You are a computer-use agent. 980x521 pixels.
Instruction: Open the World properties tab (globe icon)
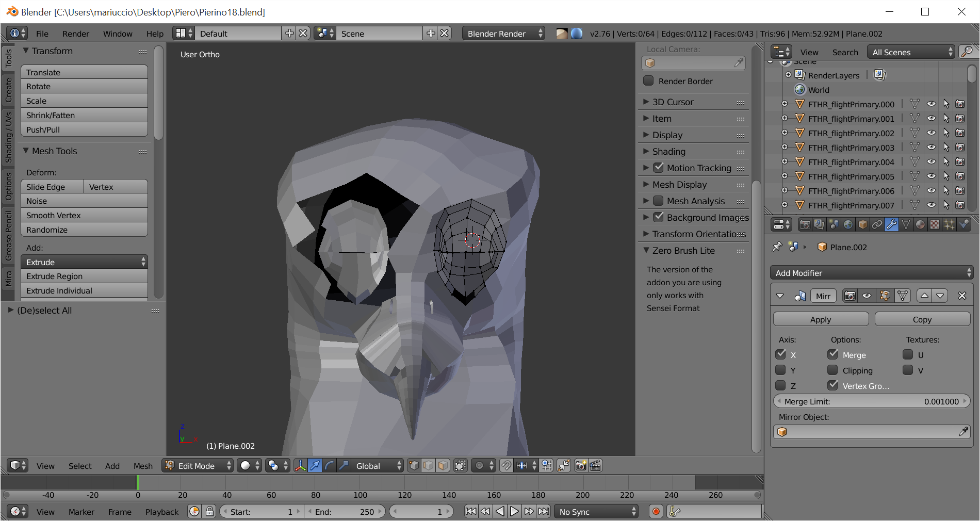click(x=848, y=224)
